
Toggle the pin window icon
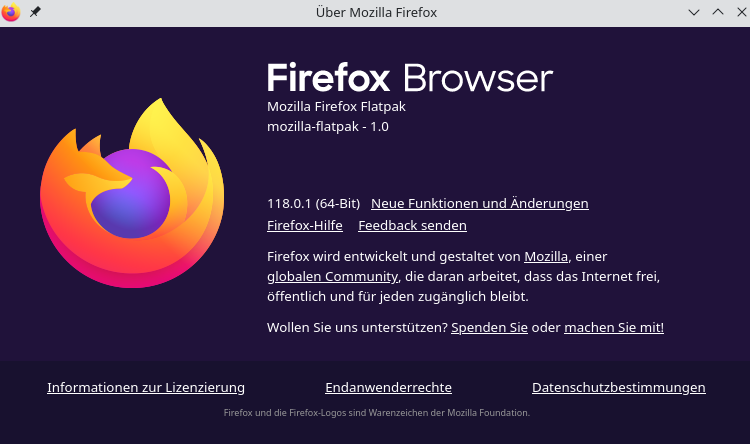[36, 12]
